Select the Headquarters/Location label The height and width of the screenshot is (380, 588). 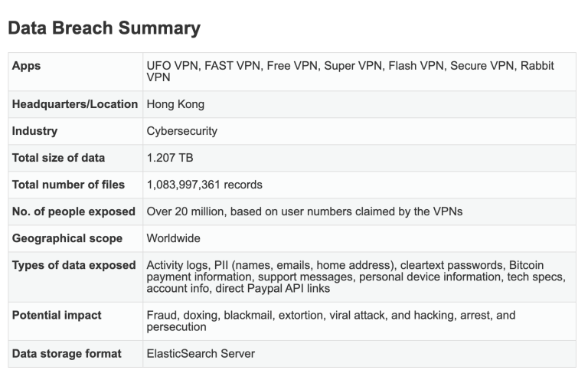(75, 104)
